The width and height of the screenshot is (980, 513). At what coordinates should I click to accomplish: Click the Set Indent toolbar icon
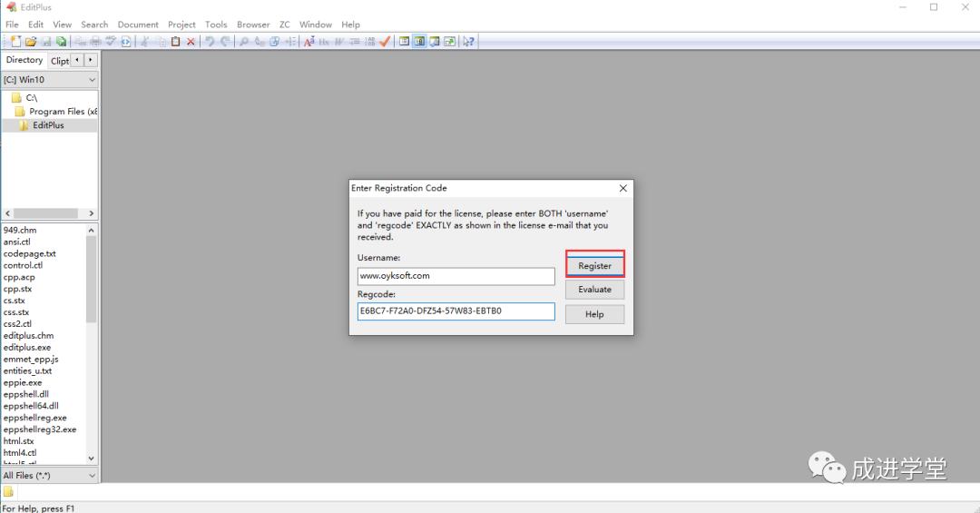[355, 41]
